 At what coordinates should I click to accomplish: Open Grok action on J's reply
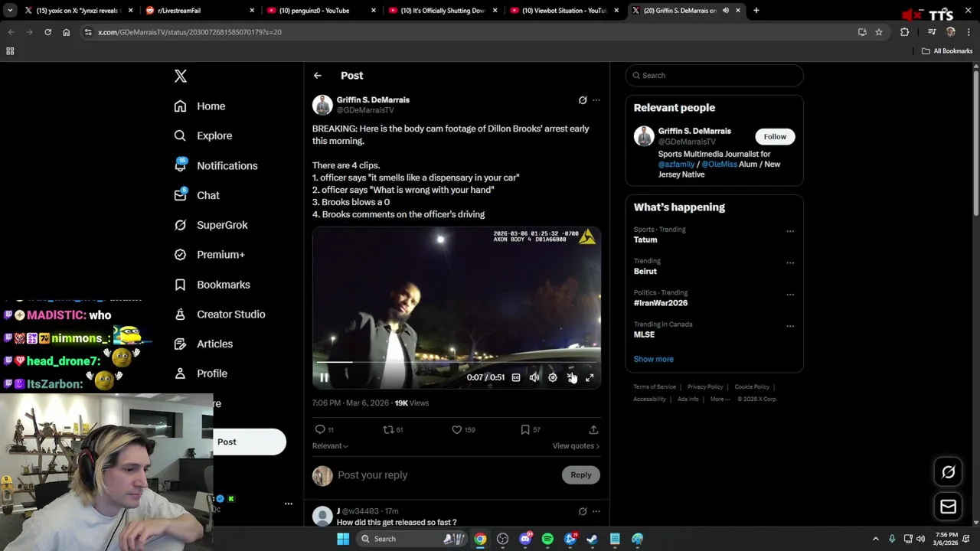pos(583,511)
